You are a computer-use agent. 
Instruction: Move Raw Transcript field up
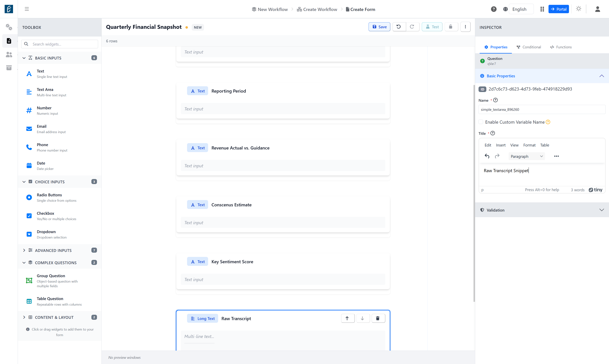pyautogui.click(x=347, y=318)
